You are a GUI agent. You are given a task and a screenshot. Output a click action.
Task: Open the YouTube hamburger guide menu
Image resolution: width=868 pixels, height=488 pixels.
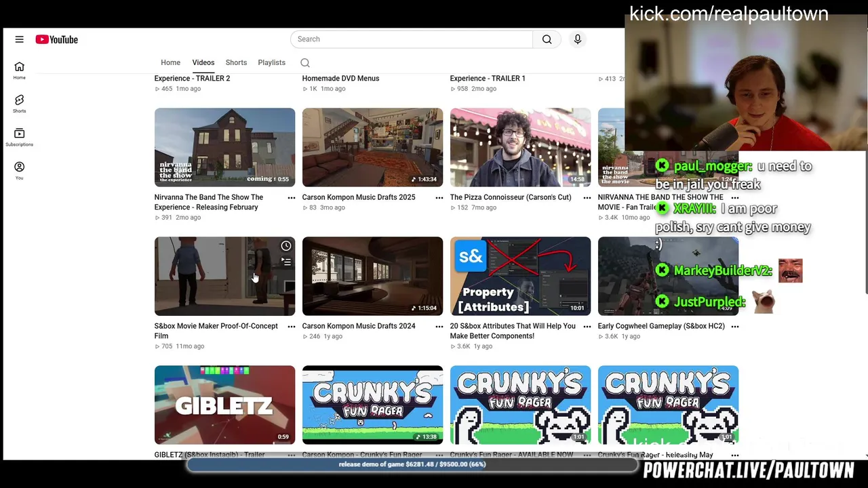tap(19, 39)
